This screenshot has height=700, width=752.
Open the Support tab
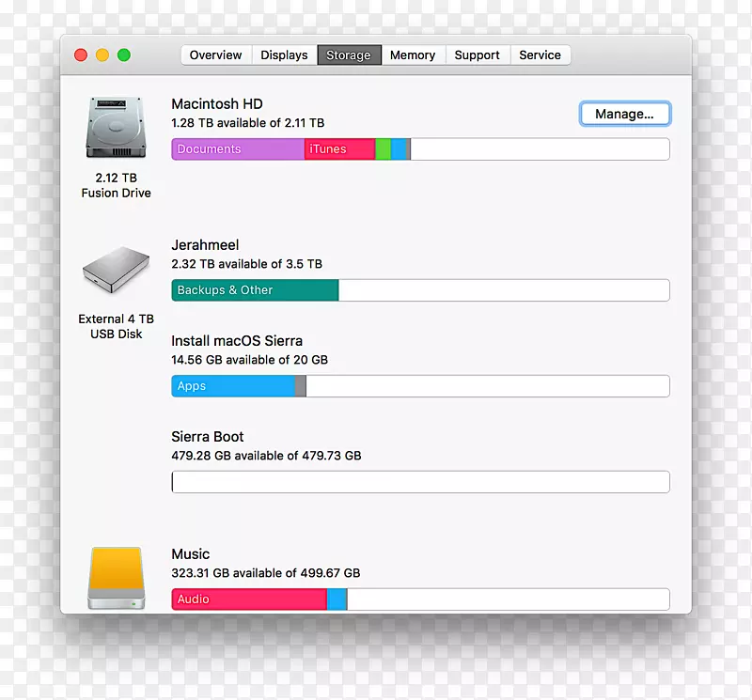tap(477, 55)
